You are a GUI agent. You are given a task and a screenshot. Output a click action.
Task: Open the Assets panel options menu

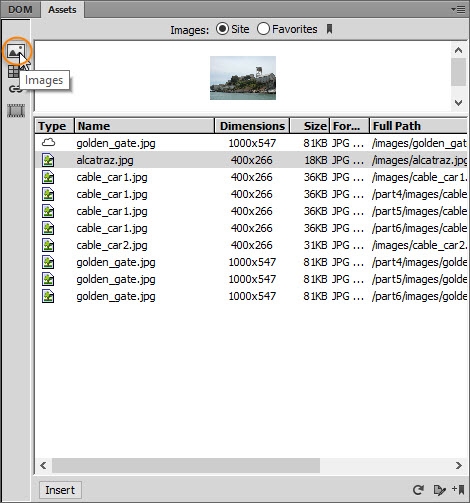[x=458, y=9]
